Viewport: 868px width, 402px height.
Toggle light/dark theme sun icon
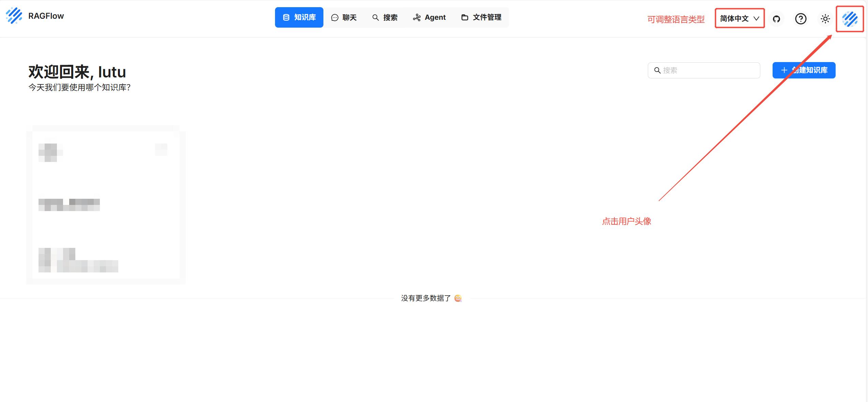click(x=825, y=19)
